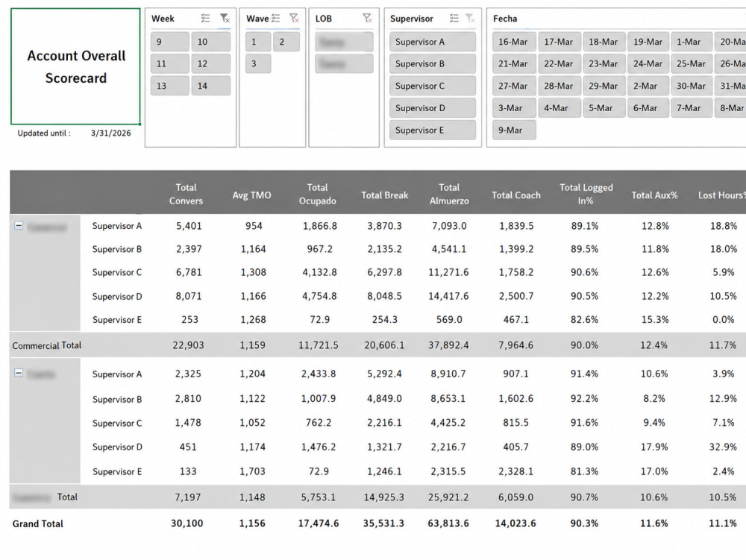Toggle multi-select in the Week slicer
This screenshot has width=746, height=560.
[x=205, y=19]
